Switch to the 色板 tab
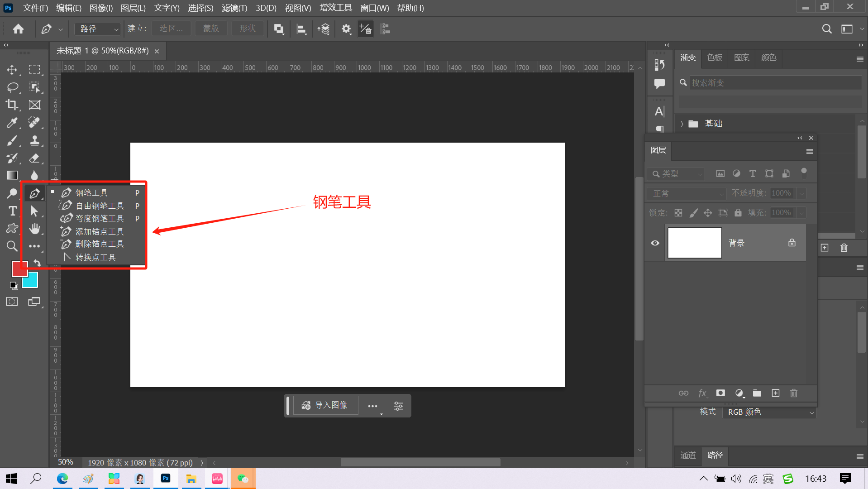 (x=715, y=58)
